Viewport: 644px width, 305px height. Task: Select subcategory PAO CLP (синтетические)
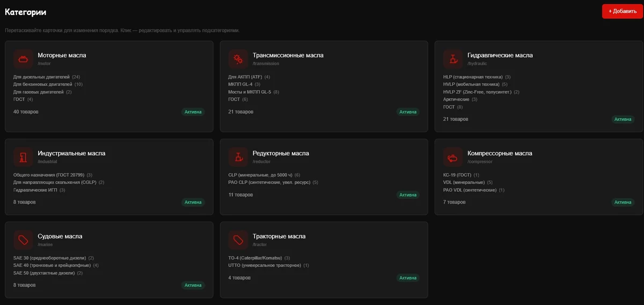(269, 183)
